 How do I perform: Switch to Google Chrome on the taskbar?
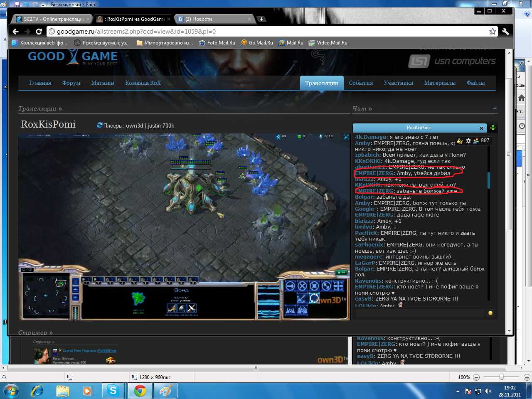click(x=140, y=391)
